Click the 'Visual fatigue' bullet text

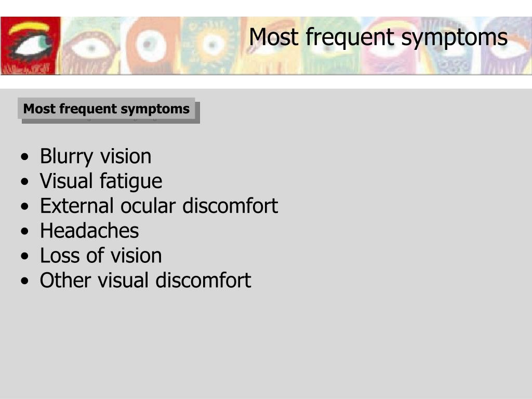pyautogui.click(x=101, y=181)
